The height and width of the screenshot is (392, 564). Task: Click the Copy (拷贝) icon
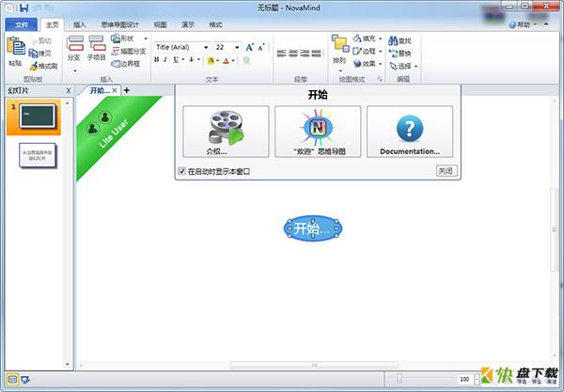point(34,54)
